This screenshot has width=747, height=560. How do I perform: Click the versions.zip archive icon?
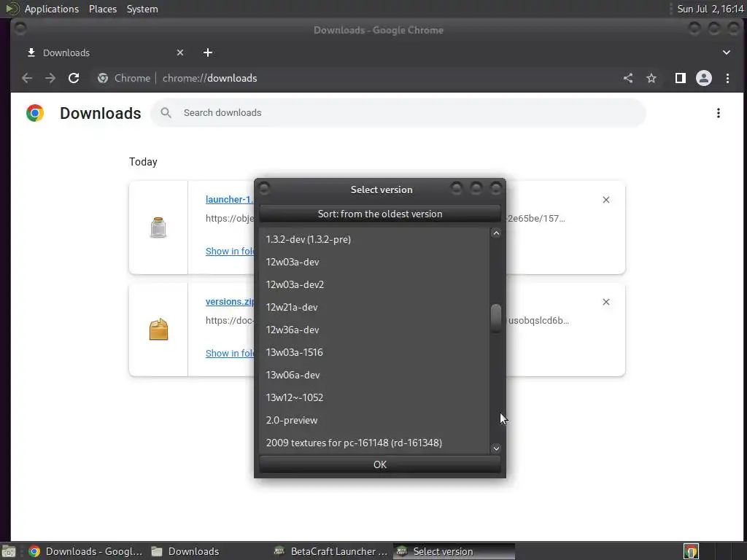point(158,329)
